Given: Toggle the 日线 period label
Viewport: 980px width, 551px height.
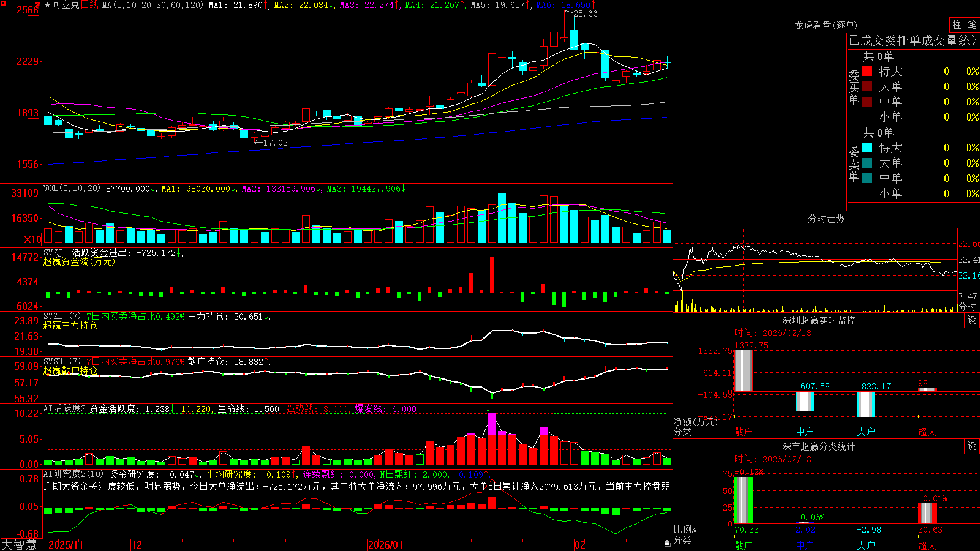Looking at the screenshot, I should 89,5.
